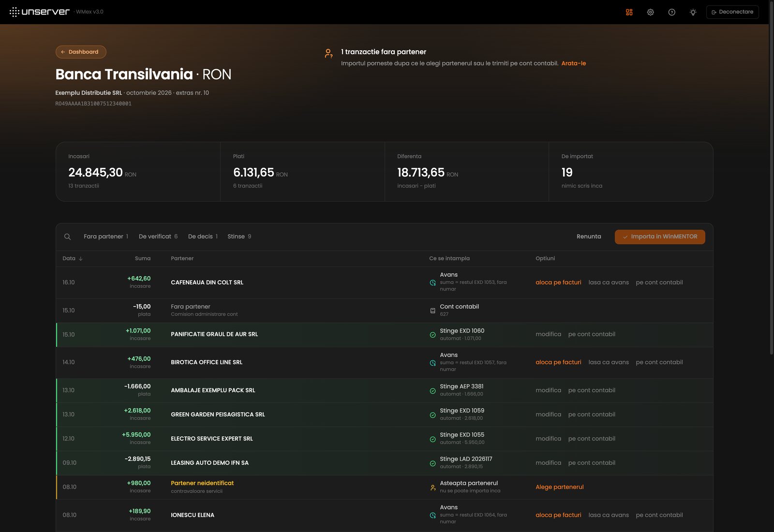Image resolution: width=774 pixels, height=532 pixels.
Task: Toggle light theme via the bulb icon
Action: coord(693,12)
